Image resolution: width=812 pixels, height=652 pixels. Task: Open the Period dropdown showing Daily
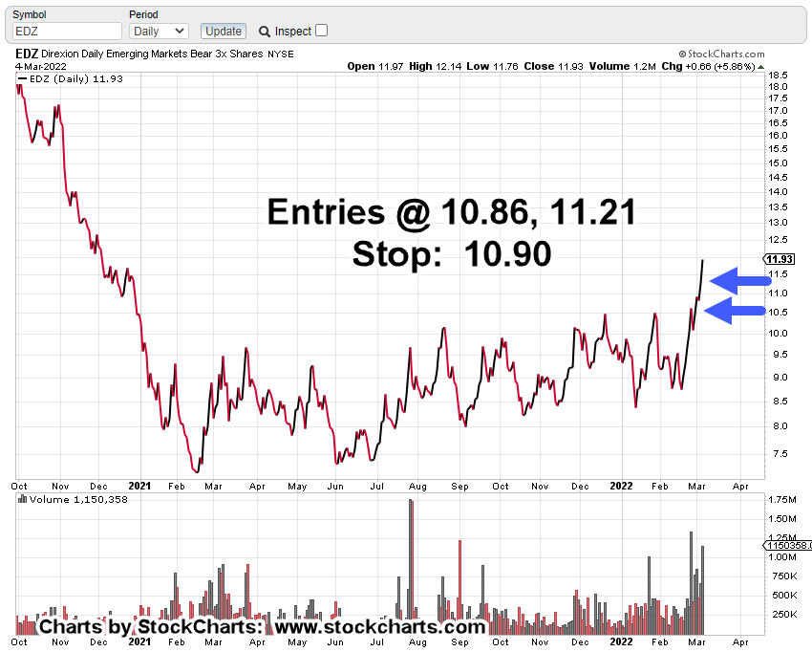pyautogui.click(x=159, y=32)
